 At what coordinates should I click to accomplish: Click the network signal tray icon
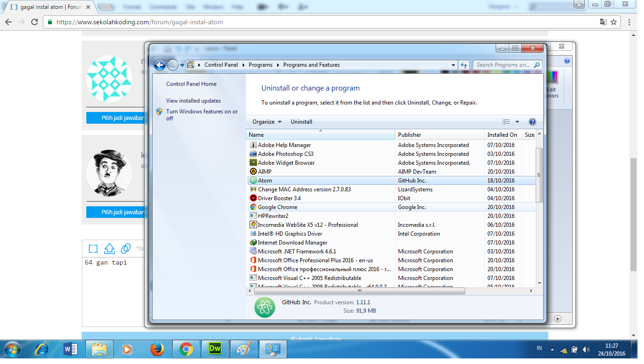[x=564, y=350]
